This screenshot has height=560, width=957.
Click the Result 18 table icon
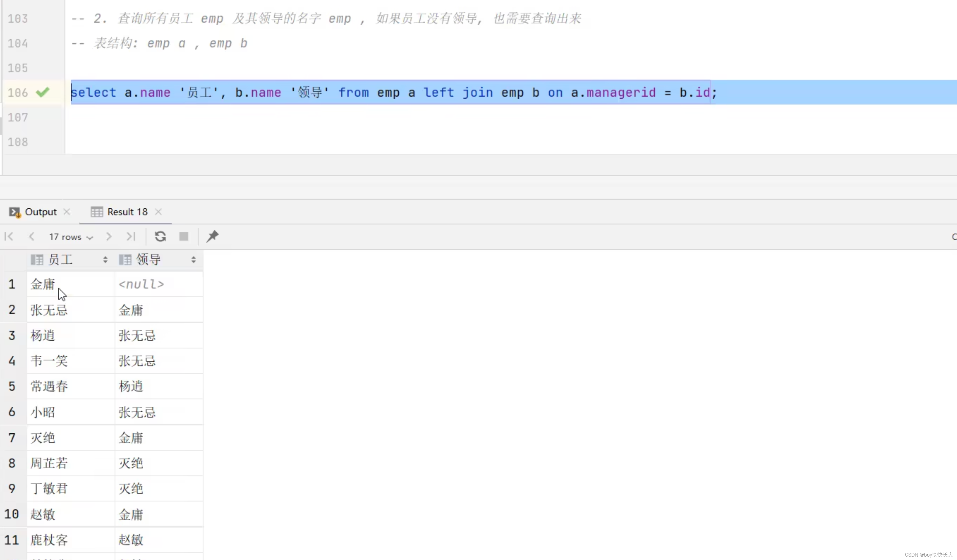pos(97,212)
